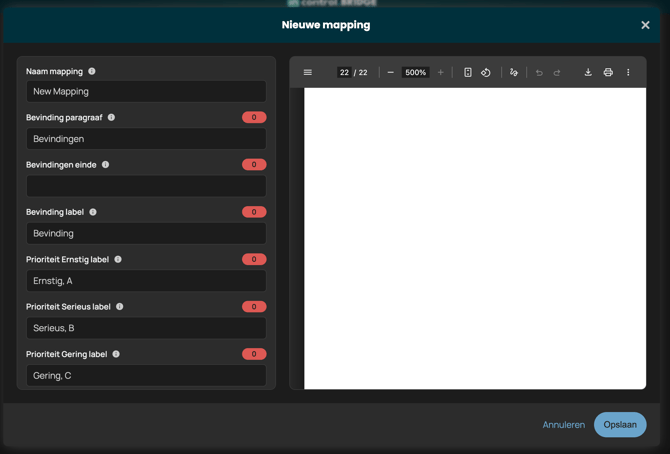
Task: Print the PDF document
Action: point(608,73)
